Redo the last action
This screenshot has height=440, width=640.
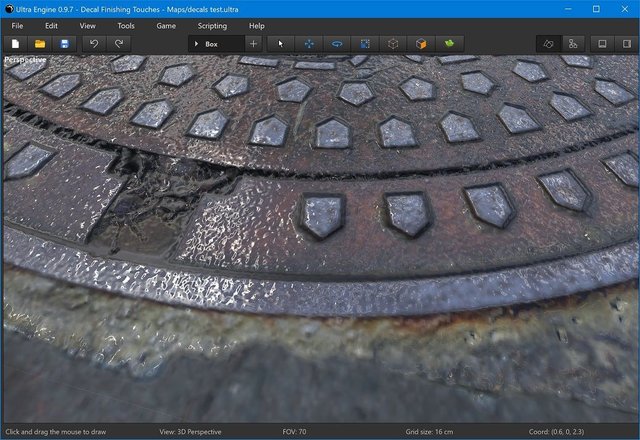point(119,44)
